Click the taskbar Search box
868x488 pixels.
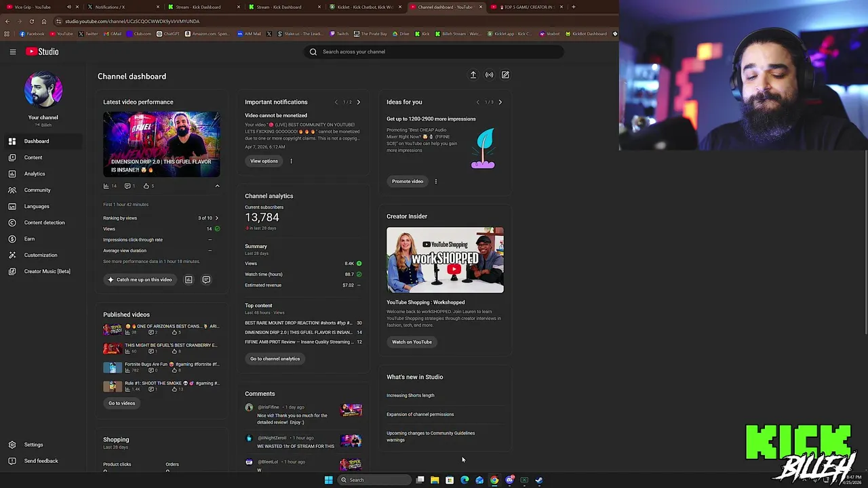(376, 480)
